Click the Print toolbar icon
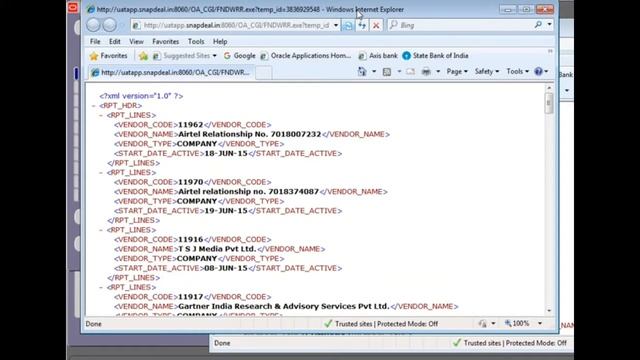The width and height of the screenshot is (640, 360). point(426,72)
